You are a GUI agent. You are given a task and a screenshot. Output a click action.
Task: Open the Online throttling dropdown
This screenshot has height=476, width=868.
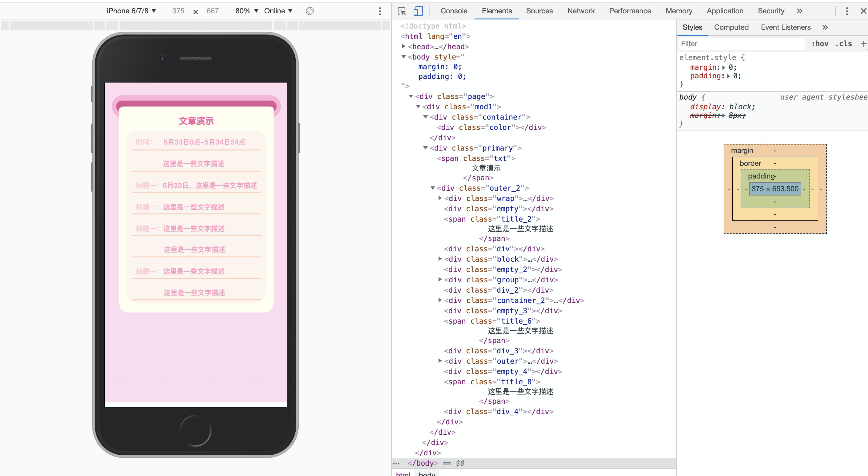click(x=278, y=11)
